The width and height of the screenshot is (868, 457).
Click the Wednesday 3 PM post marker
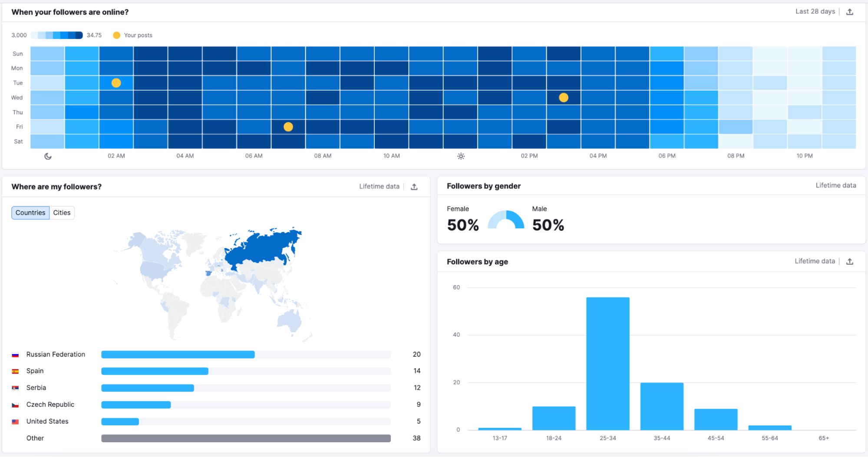coord(563,98)
